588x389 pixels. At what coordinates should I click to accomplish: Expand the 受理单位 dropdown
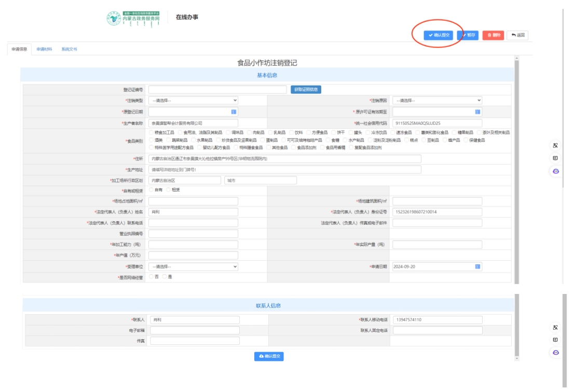[x=193, y=266]
